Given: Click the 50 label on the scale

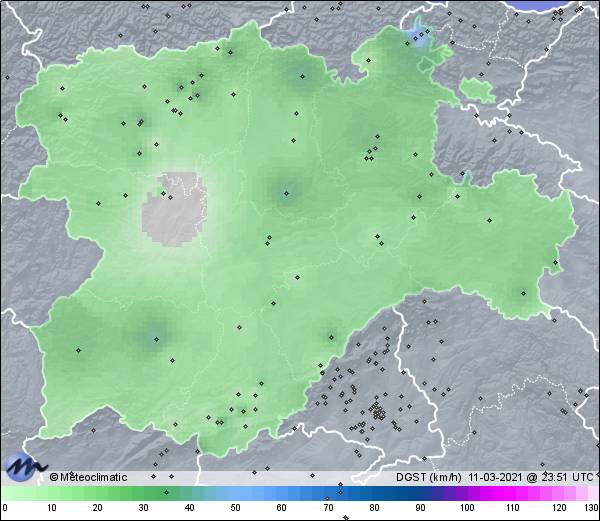Looking at the screenshot, I should 235,508.
